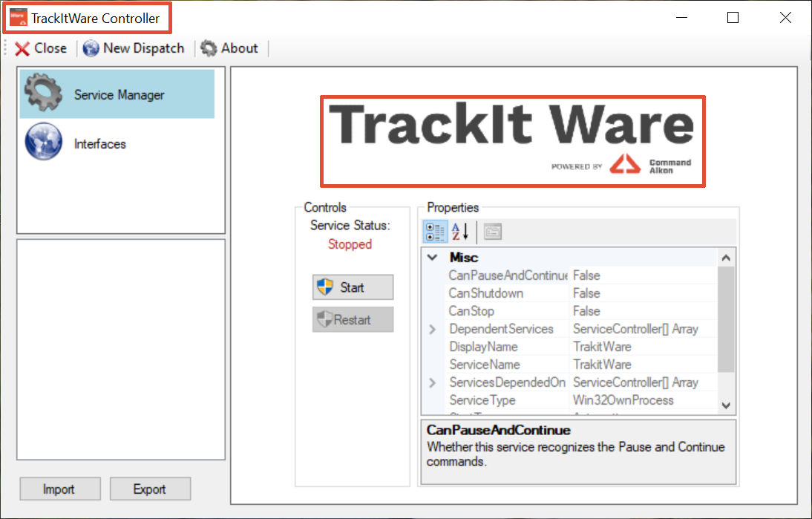Image resolution: width=812 pixels, height=519 pixels.
Task: Click the About gear icon
Action: 209,48
